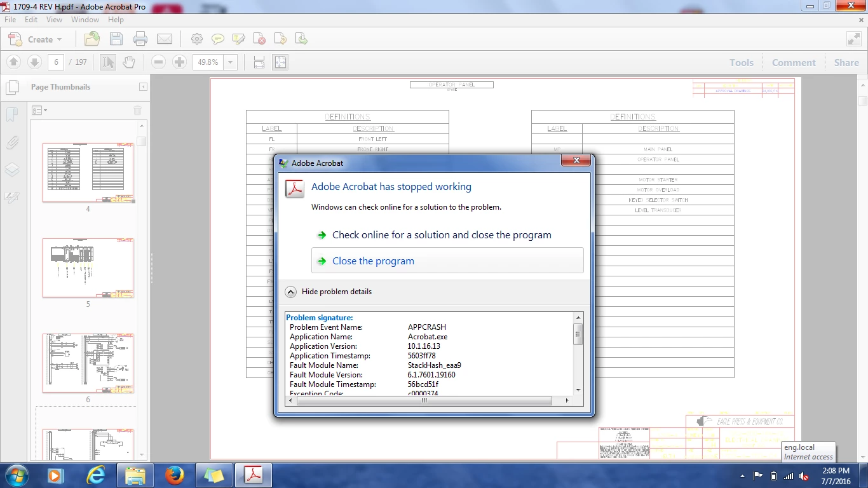Viewport: 868px width, 488px height.
Task: Open the Tools pane tab
Action: pyautogui.click(x=742, y=62)
